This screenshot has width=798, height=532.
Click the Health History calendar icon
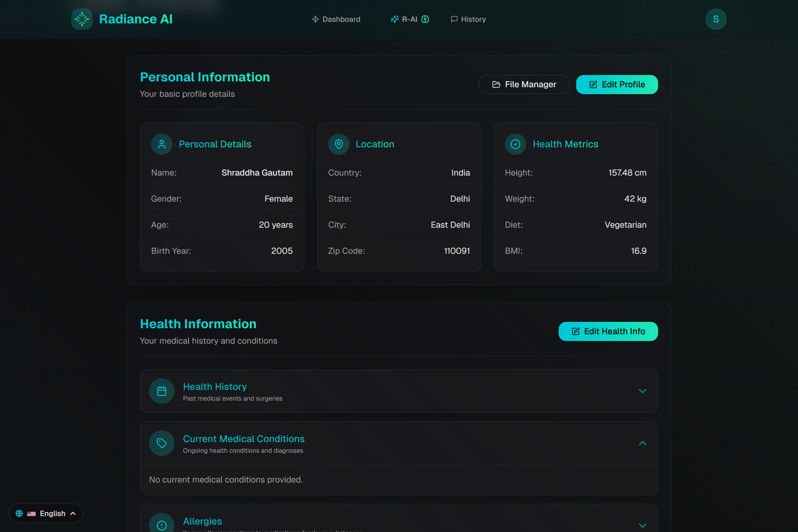[x=161, y=391]
